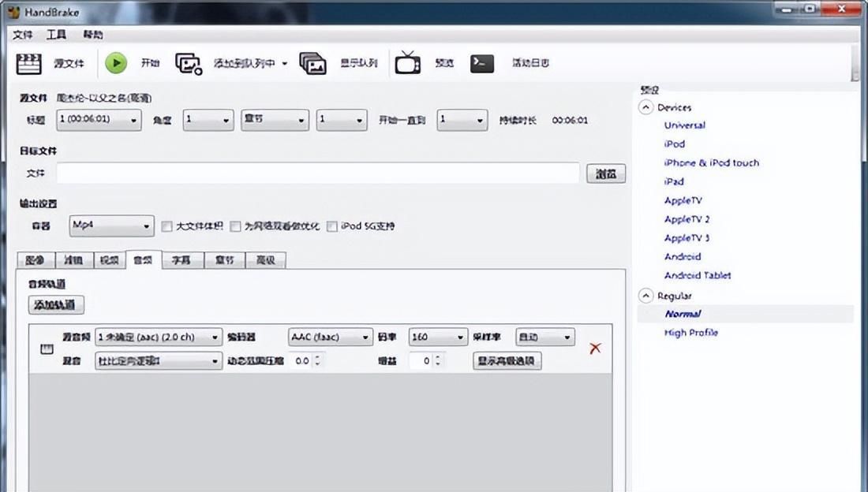The width and height of the screenshot is (868, 492).
Task: Switch to the 滤镜 tab
Action: pos(73,260)
